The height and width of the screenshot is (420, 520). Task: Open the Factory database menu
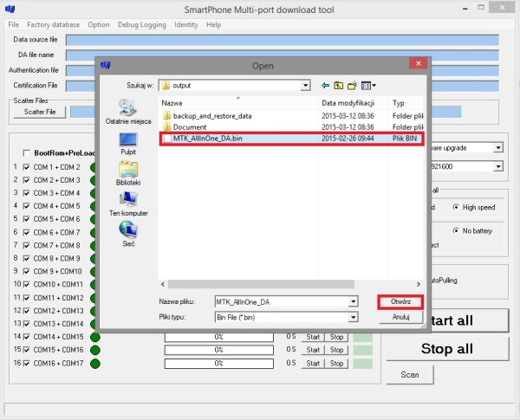tap(55, 25)
